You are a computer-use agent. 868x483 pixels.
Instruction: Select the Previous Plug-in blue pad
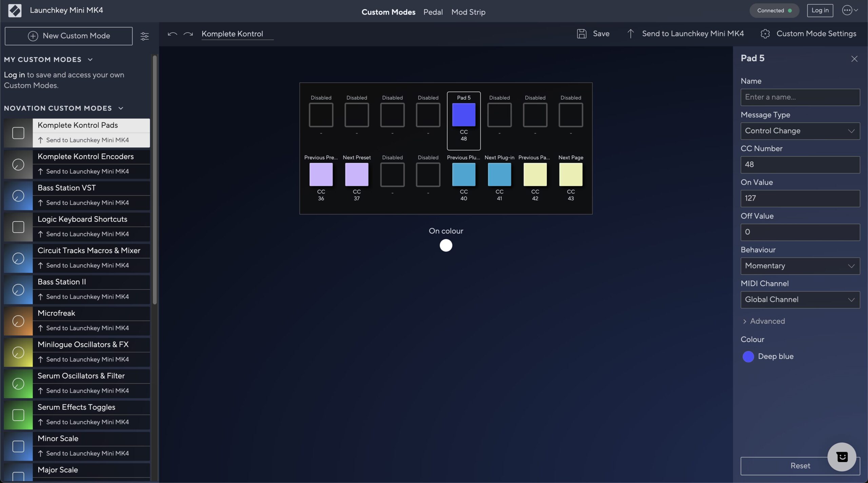coord(463,175)
